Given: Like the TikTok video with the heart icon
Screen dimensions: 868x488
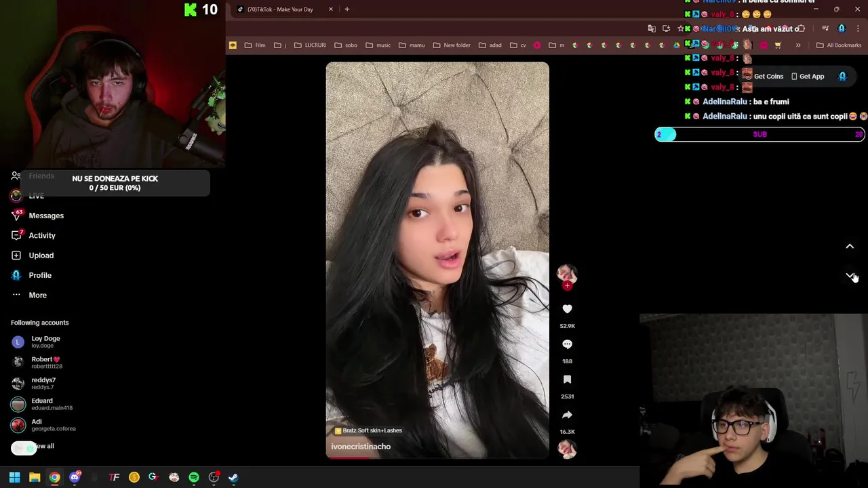Looking at the screenshot, I should pos(567,309).
